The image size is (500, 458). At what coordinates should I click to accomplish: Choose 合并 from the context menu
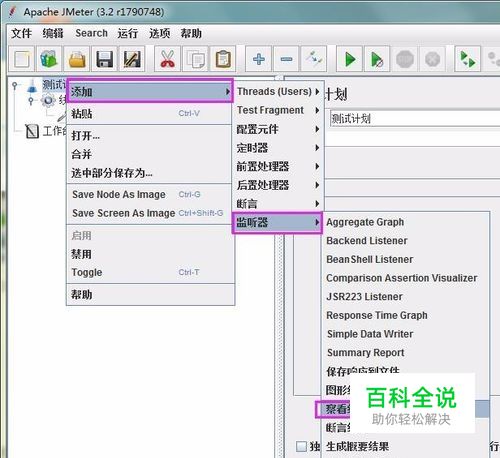(x=150, y=154)
